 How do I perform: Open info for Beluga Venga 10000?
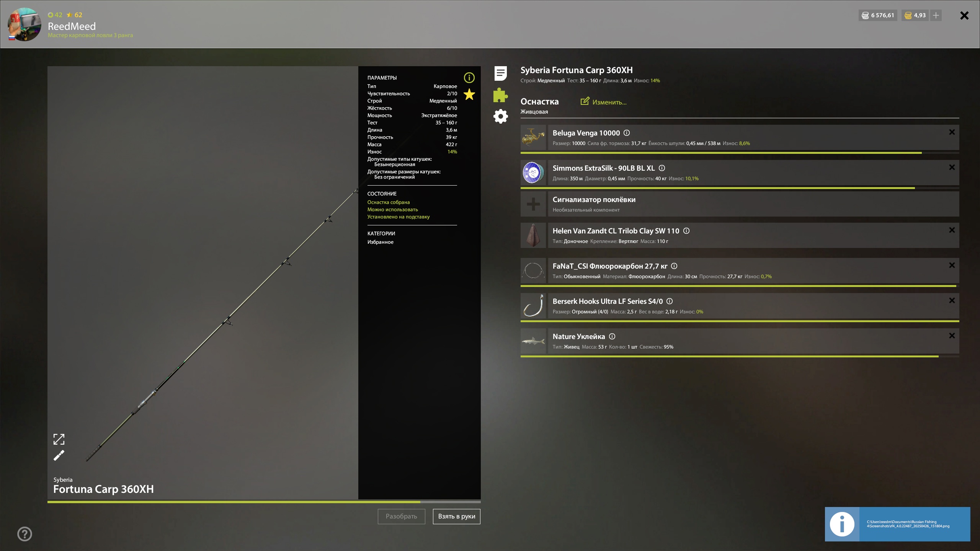[627, 133]
